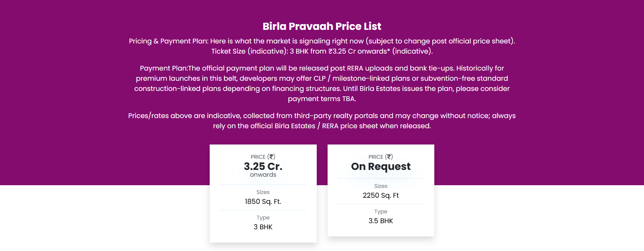Image resolution: width=644 pixels, height=251 pixels.
Task: Click the rupee symbol in the On Request card
Action: [389, 157]
